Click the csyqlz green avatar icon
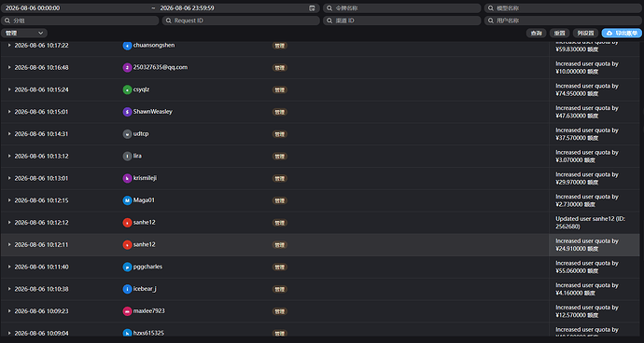The width and height of the screenshot is (644, 343). [127, 89]
